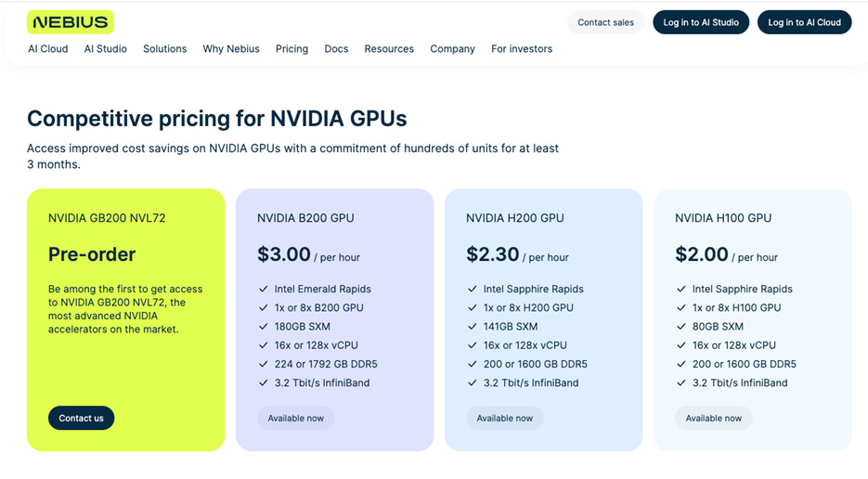Click Log in to AI Studio
This screenshot has width=868, height=479.
tap(701, 22)
